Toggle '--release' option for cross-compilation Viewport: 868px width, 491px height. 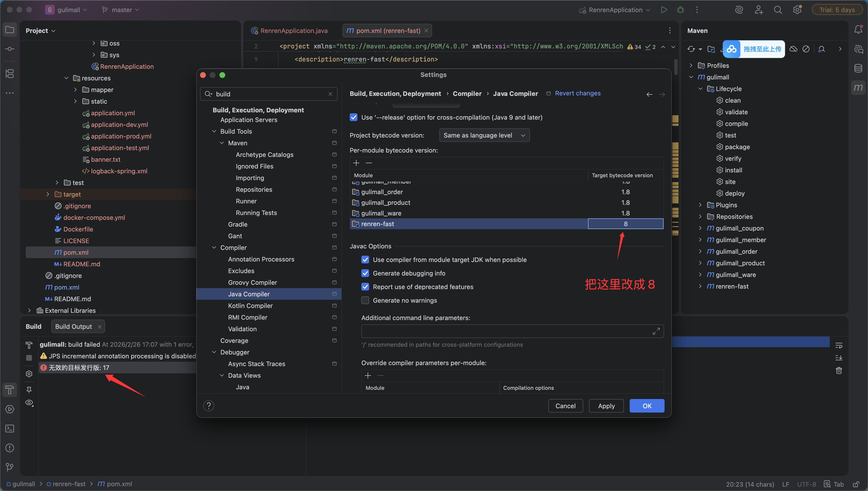pos(353,117)
